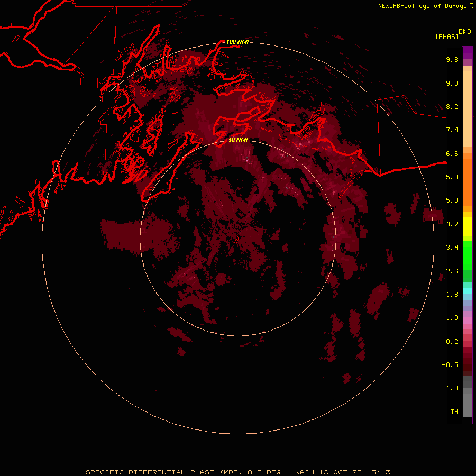Click the cyan color scale segment
This screenshot has height=476, width=476.
point(467,291)
